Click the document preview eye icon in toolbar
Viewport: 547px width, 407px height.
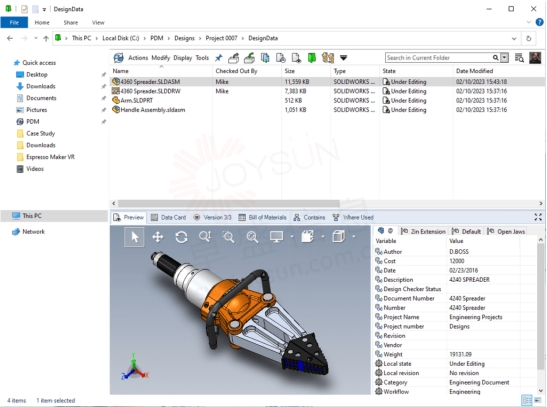297,58
